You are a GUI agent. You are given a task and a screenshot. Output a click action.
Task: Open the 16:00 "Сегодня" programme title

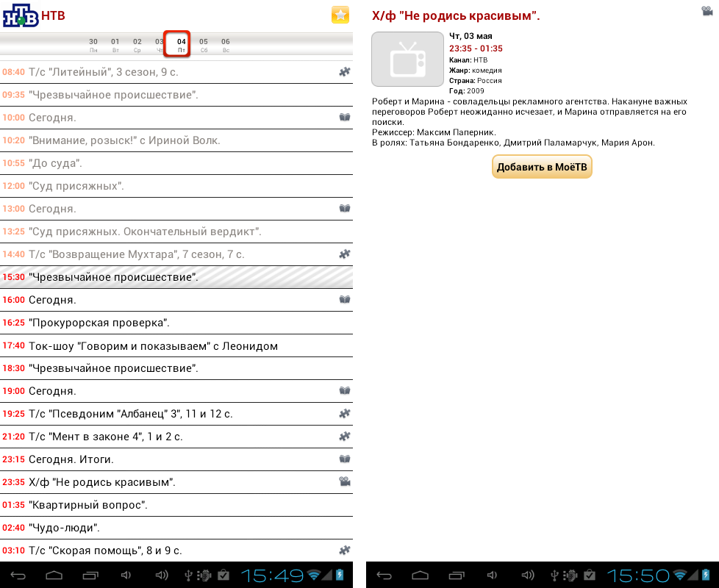pyautogui.click(x=52, y=300)
